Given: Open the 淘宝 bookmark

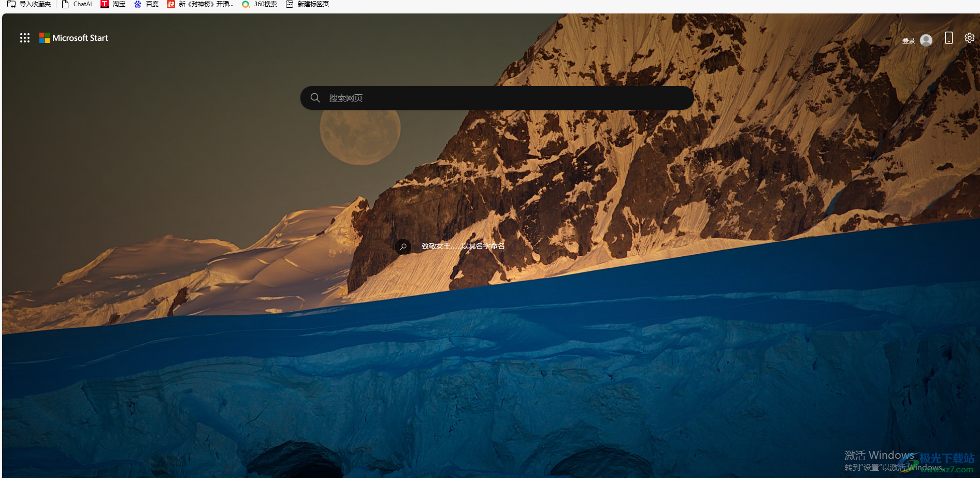Looking at the screenshot, I should click(113, 4).
